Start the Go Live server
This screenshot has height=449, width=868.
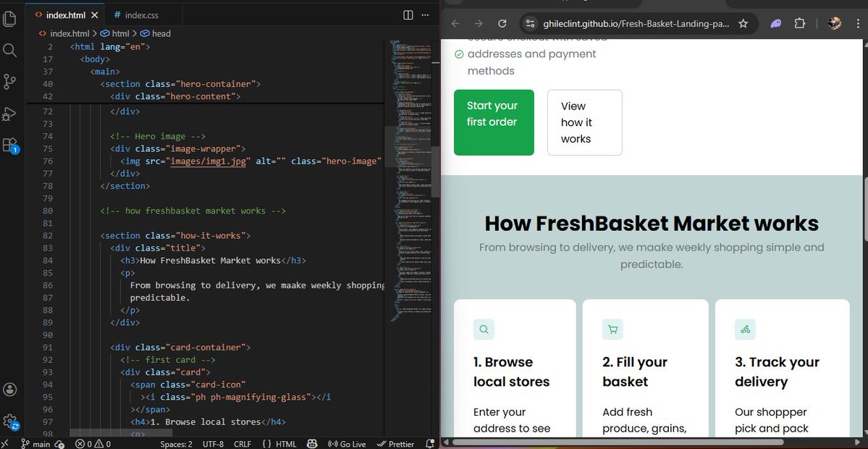point(347,444)
